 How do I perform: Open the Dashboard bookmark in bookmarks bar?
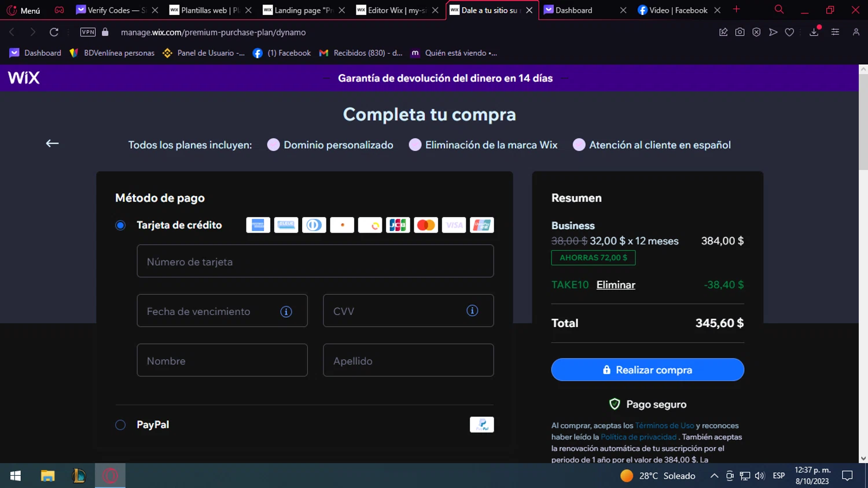point(35,53)
